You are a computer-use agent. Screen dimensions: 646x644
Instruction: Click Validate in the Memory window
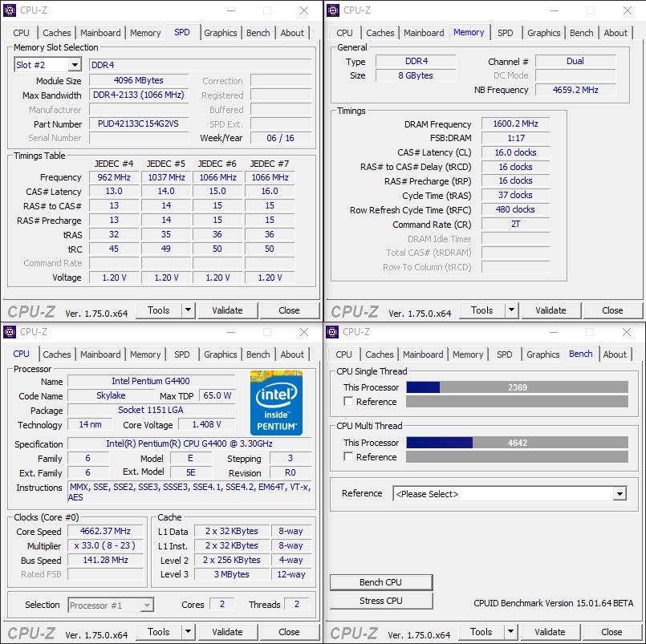coord(551,310)
